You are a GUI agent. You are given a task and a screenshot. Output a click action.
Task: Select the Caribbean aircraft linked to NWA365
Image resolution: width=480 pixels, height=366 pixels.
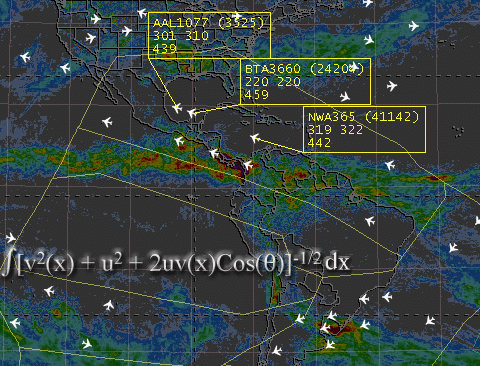point(255,137)
